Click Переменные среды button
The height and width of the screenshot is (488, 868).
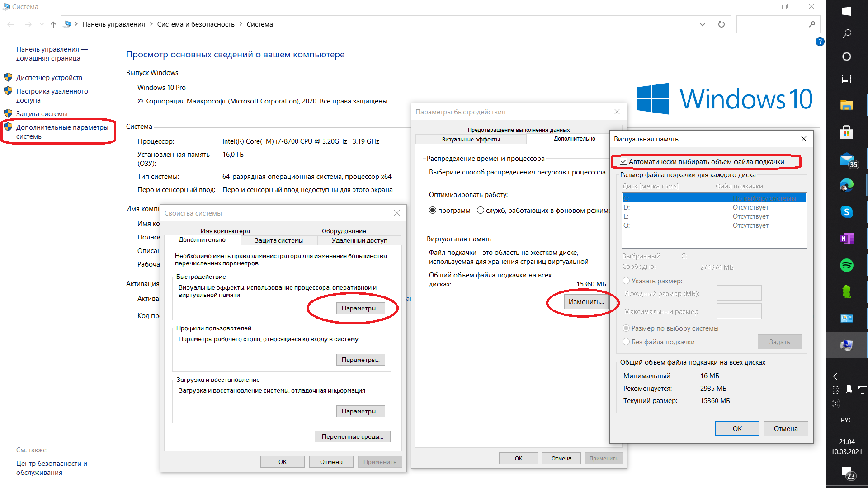(x=352, y=436)
